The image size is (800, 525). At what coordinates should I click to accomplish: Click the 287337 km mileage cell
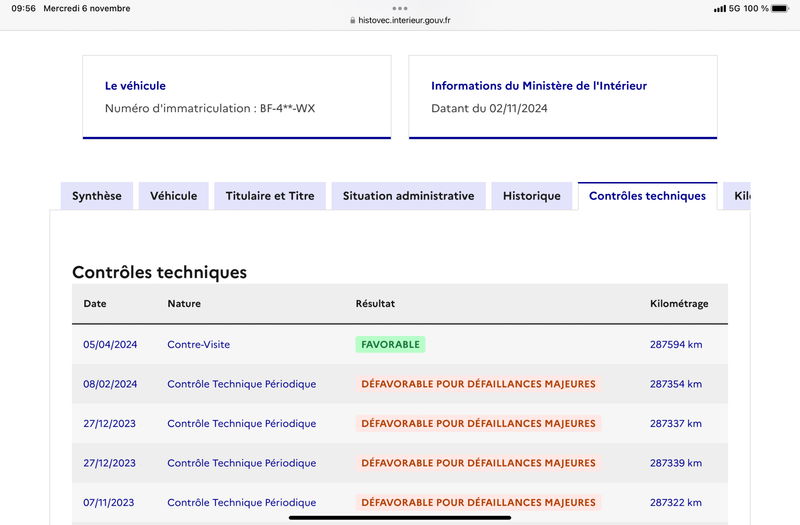click(676, 423)
